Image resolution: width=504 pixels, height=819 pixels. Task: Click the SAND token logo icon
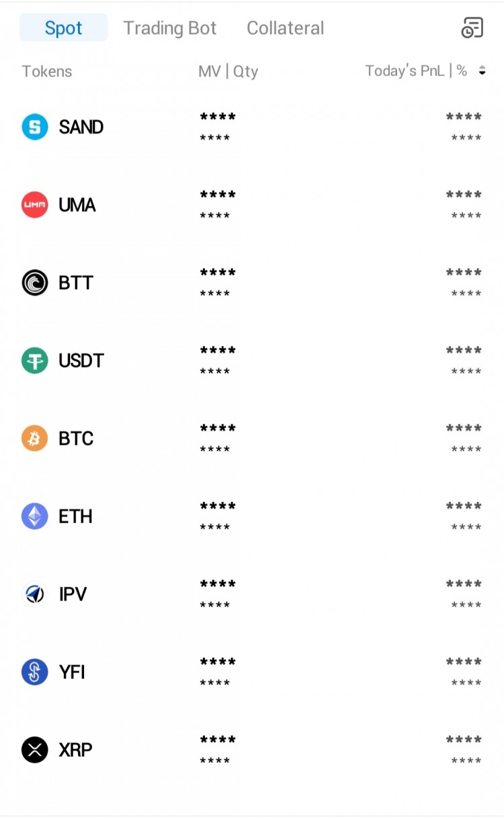(x=35, y=127)
